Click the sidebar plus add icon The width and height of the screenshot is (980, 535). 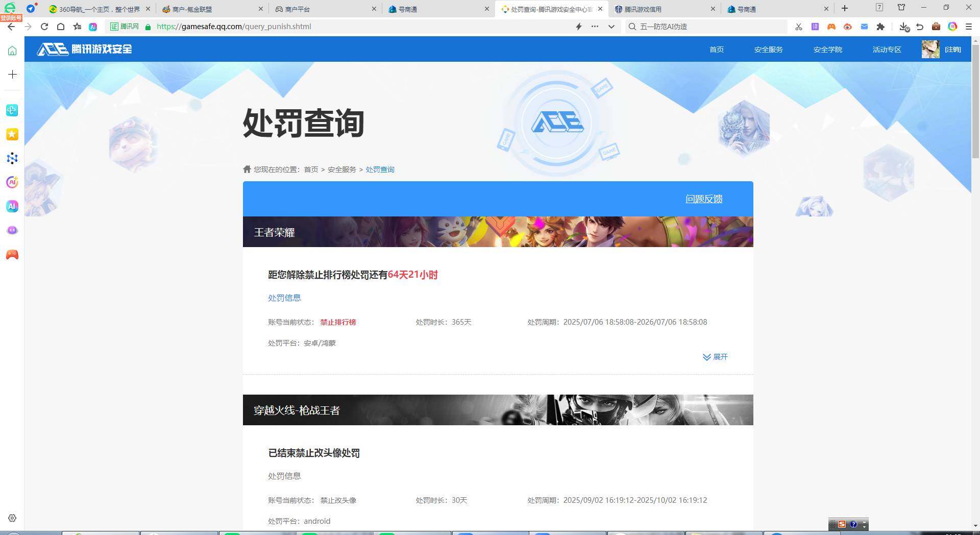click(x=12, y=75)
